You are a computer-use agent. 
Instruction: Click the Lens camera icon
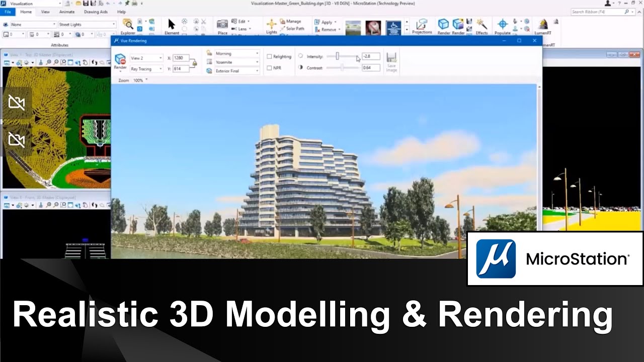(234, 29)
